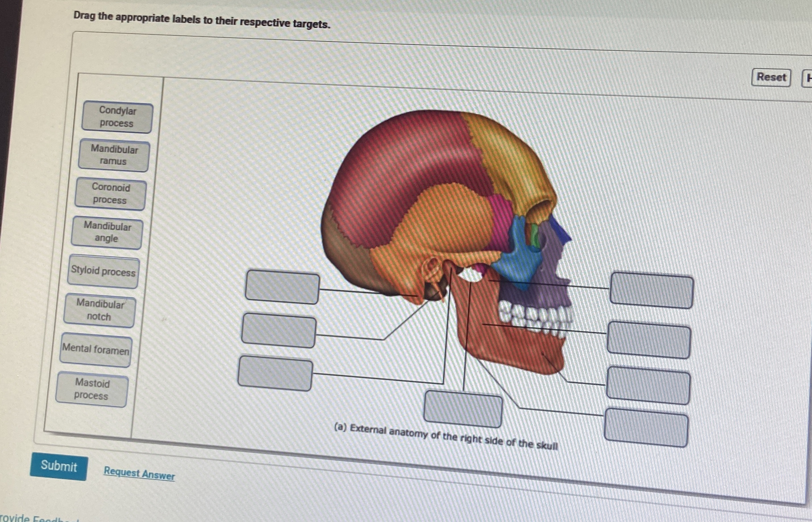
Task: Click the Mandibular angle label
Action: point(107,233)
